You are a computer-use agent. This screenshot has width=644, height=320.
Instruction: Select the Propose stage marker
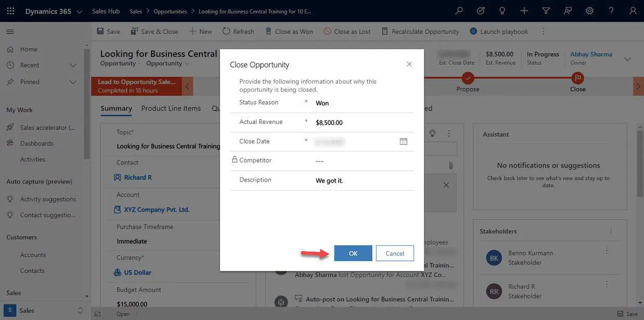pyautogui.click(x=468, y=78)
